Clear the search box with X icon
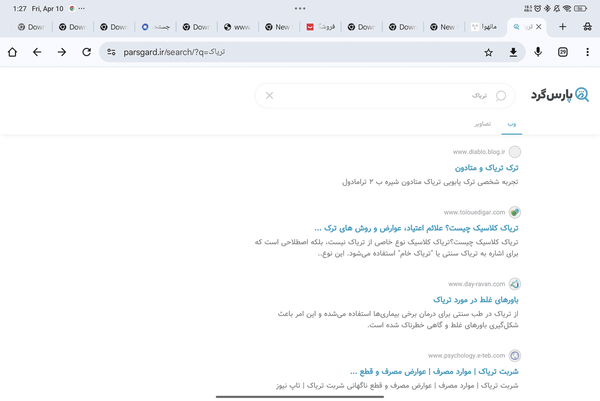This screenshot has width=600, height=401. (x=268, y=96)
